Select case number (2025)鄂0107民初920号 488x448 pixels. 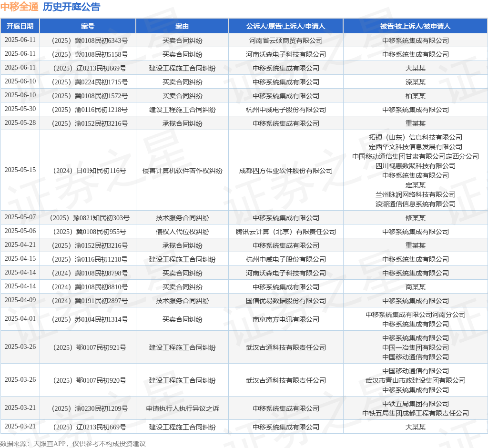click(90, 380)
